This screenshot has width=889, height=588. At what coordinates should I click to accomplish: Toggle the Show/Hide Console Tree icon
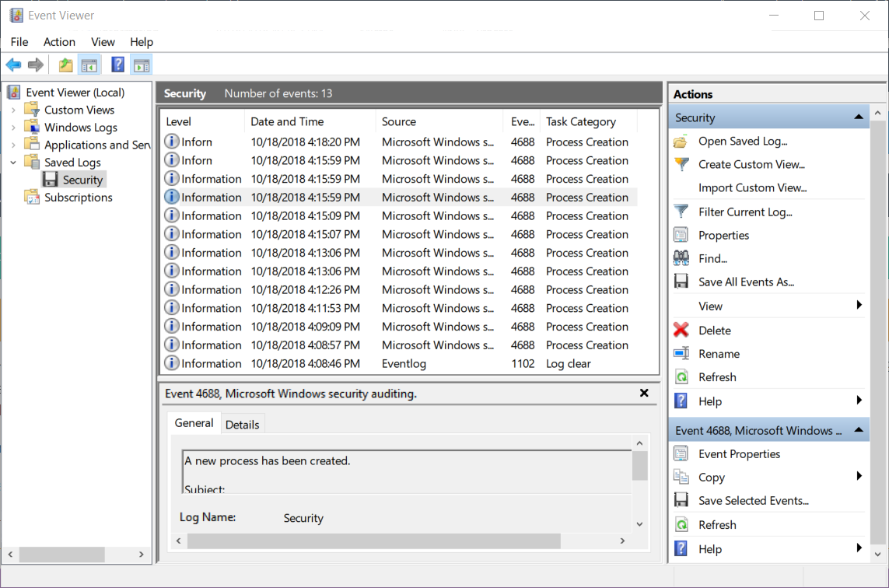(x=89, y=65)
